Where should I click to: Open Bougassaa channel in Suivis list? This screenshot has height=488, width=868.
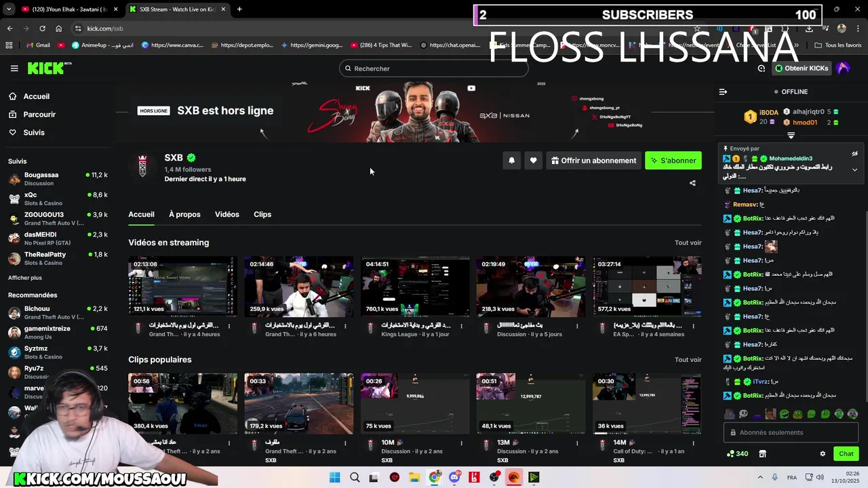(58, 179)
